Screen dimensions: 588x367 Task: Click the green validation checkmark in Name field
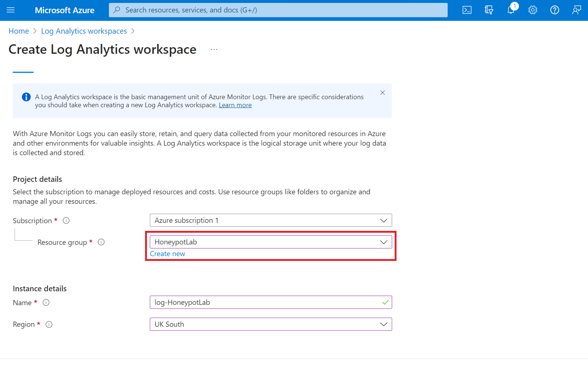385,302
